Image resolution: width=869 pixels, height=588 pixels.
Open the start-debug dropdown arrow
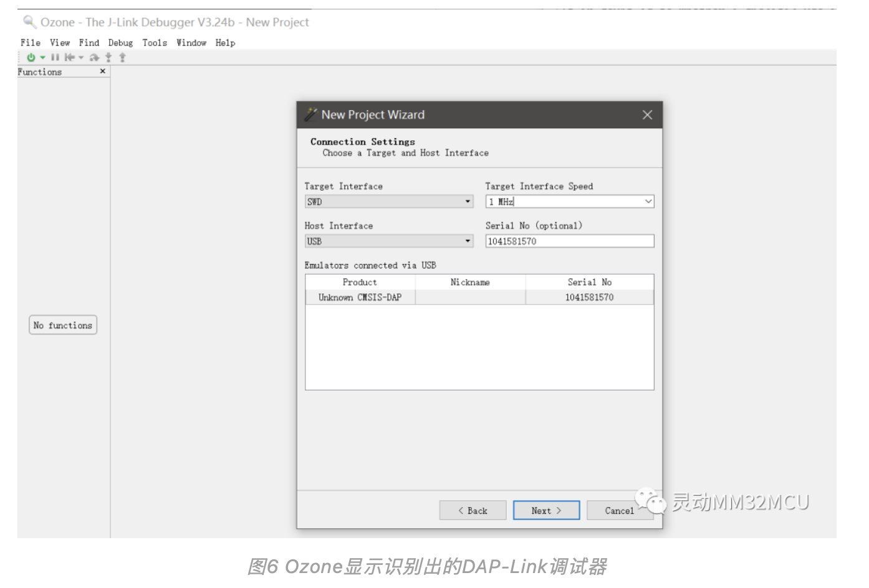[42, 57]
